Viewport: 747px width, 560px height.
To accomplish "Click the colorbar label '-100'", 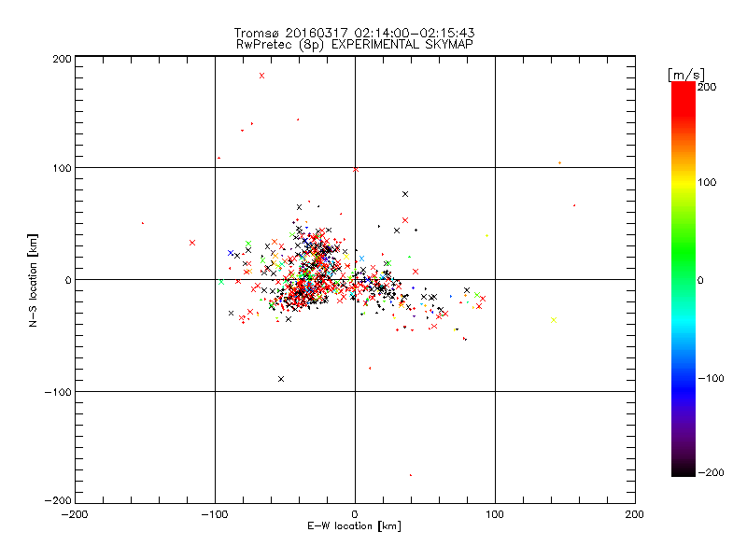I will [x=711, y=379].
